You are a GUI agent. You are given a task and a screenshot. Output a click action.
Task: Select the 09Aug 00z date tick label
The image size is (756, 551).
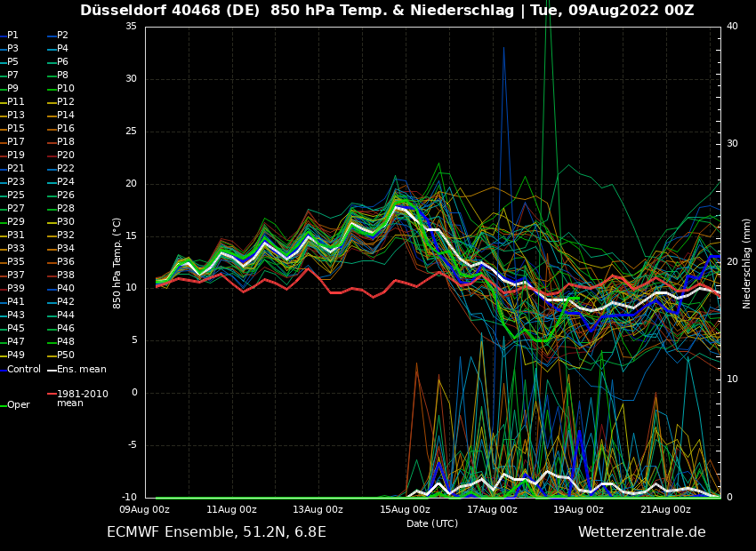pos(145,510)
